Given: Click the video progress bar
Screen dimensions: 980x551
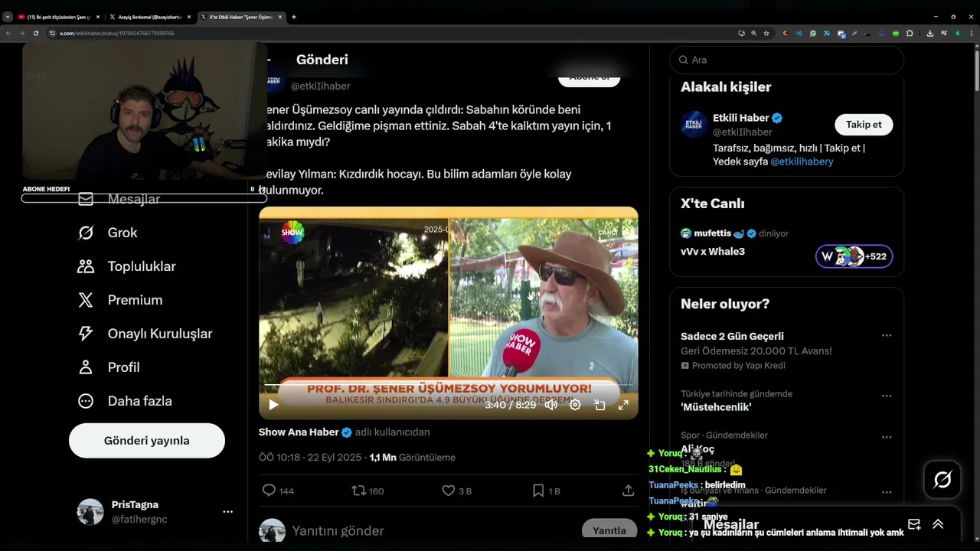Looking at the screenshot, I should click(448, 385).
